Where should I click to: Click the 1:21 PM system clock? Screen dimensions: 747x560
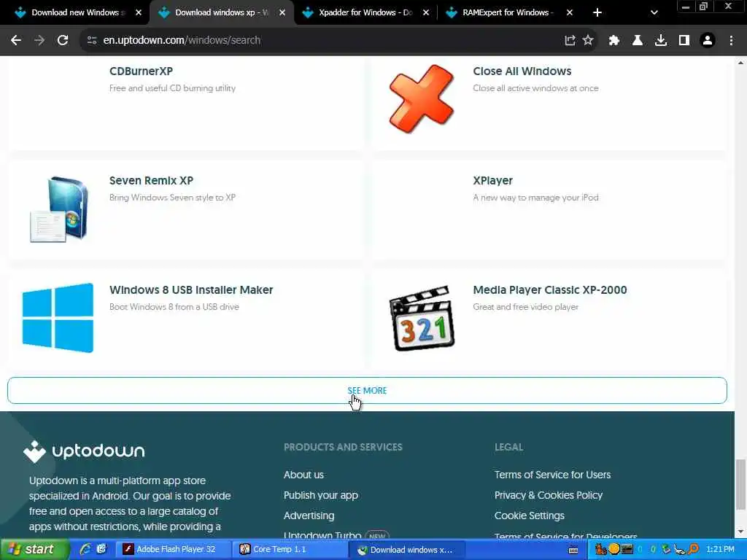pos(720,550)
